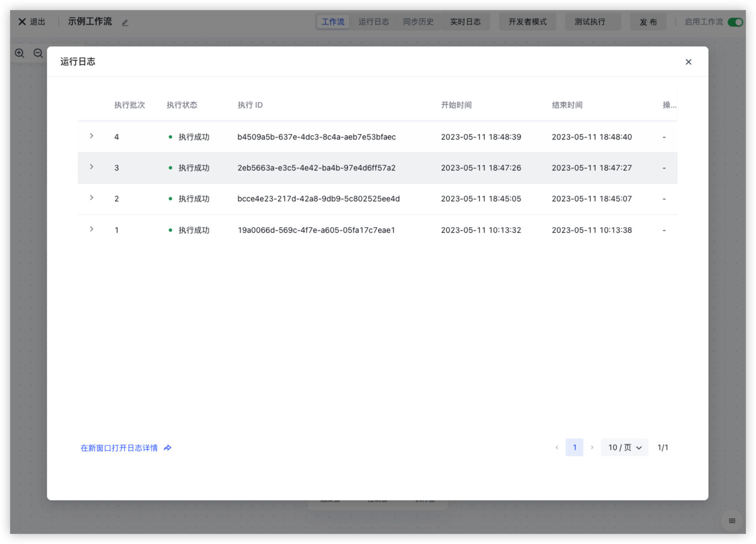Expand execution batch 4 row
The image size is (756, 544).
pos(92,136)
